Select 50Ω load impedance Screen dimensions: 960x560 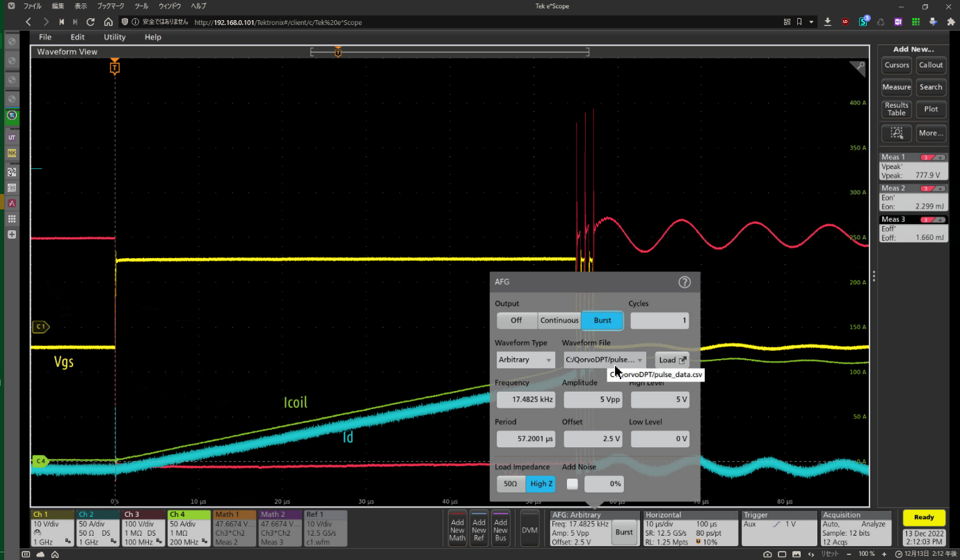510,483
